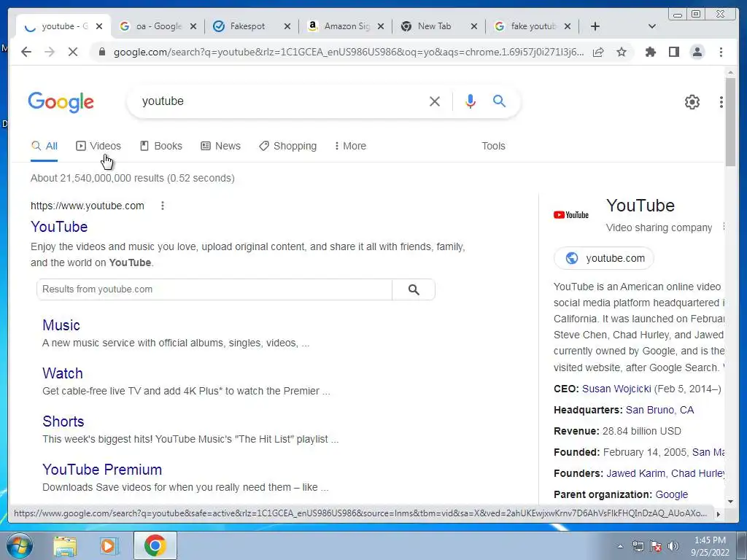This screenshot has height=560, width=747.
Task: Open the Susan Wojcicki link
Action: click(x=616, y=389)
